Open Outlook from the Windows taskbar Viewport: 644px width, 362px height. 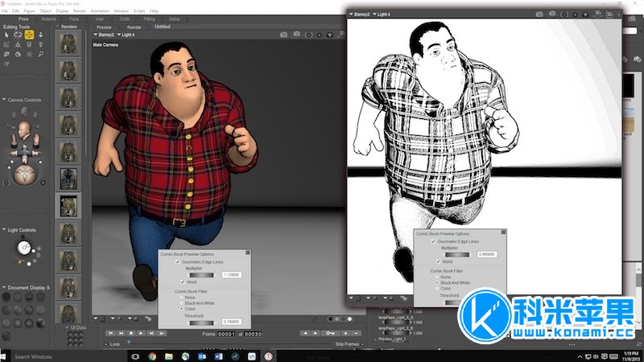click(x=202, y=356)
